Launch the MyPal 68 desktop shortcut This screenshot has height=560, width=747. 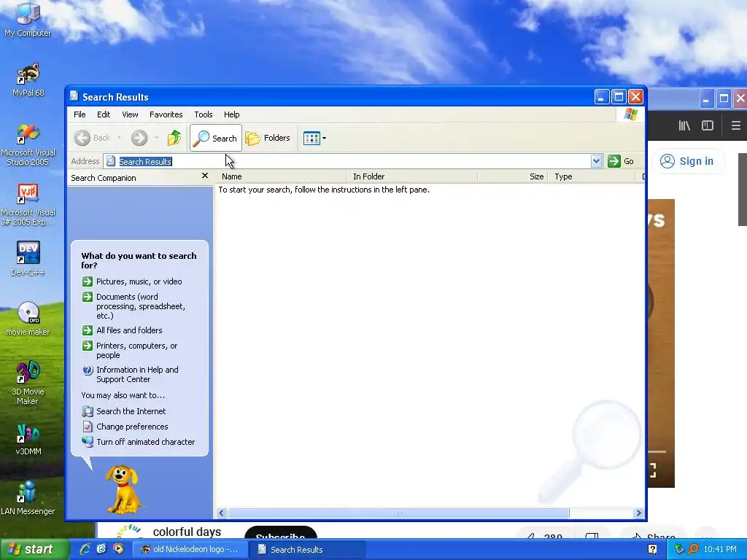point(28,79)
